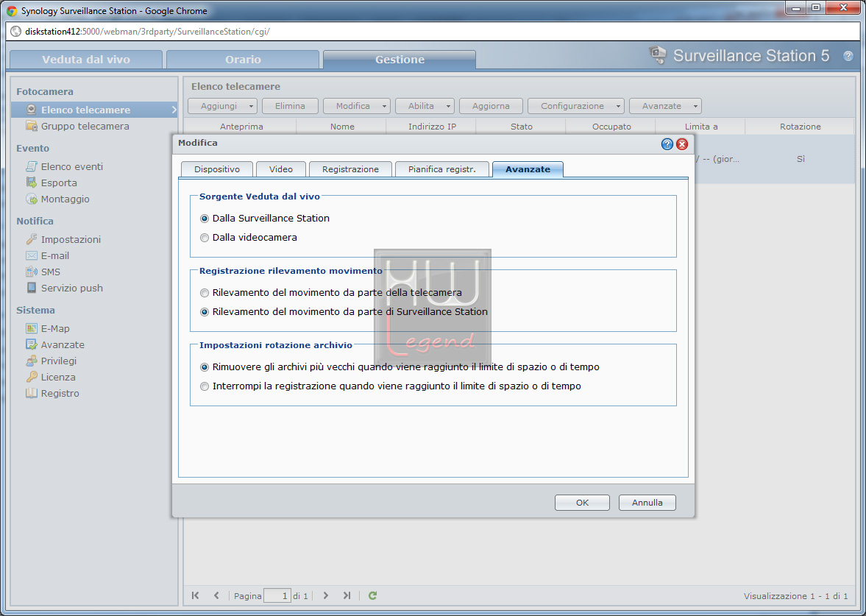Viewport: 866px width, 616px height.
Task: Click the Sì value in Rotazione column
Action: coord(801,159)
